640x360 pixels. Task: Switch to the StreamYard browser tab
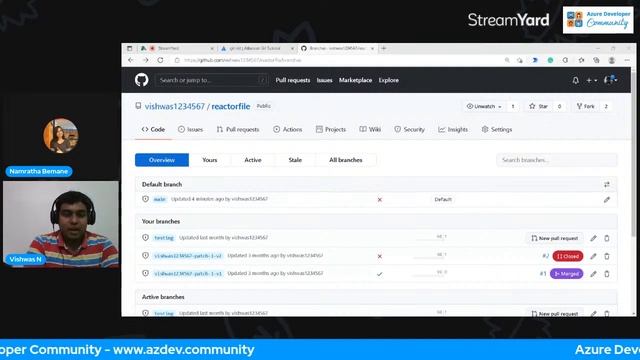click(178, 48)
